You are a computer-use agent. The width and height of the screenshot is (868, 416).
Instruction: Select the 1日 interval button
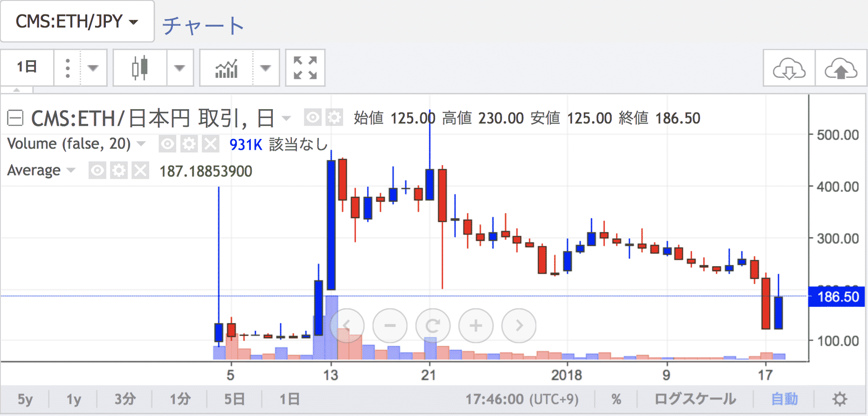click(27, 67)
